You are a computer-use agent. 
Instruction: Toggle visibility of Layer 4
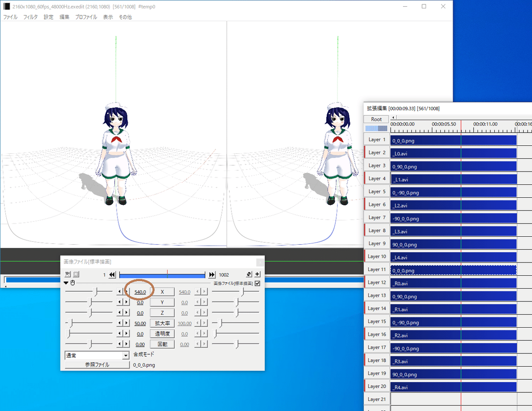377,179
